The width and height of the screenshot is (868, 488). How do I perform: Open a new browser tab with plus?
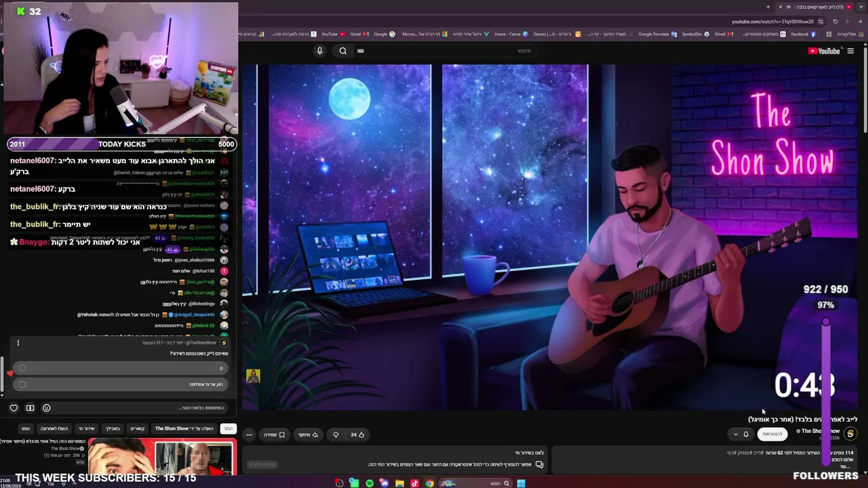[x=768, y=7]
